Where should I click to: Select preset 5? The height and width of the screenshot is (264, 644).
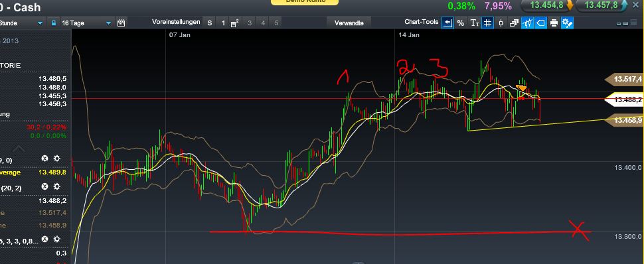click(x=276, y=23)
